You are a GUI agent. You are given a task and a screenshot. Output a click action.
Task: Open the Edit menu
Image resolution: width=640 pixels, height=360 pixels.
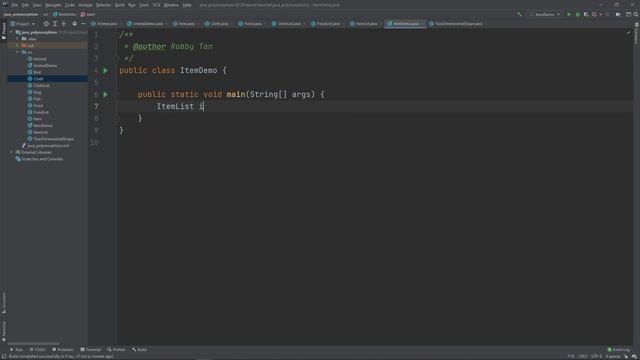pyautogui.click(x=25, y=5)
